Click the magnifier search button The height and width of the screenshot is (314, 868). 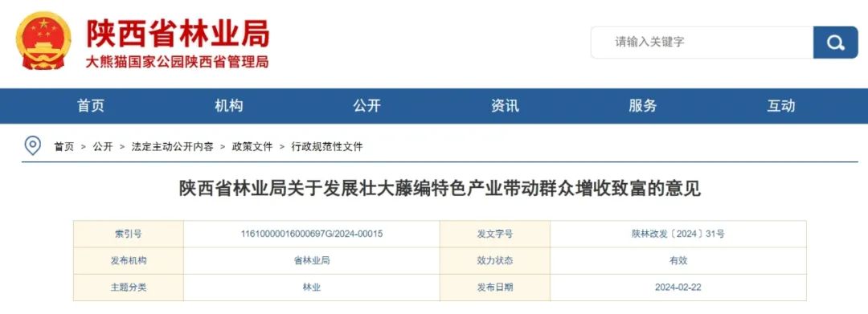[835, 42]
